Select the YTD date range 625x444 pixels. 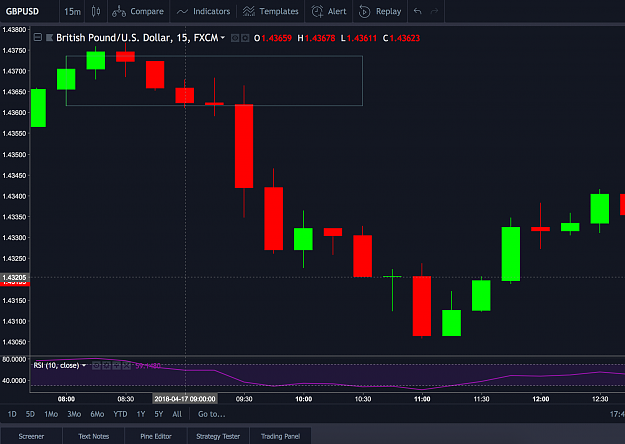tap(120, 414)
